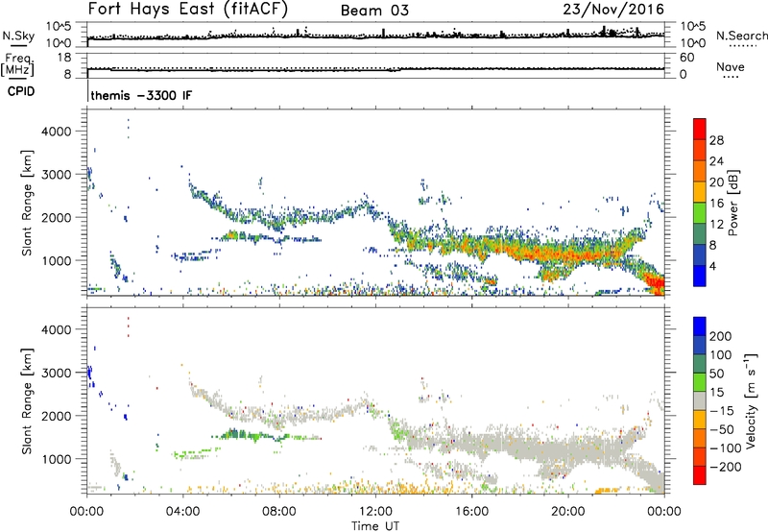The height and width of the screenshot is (532, 768).
Task: Click the 'Nave' legend label
Action: pyautogui.click(x=731, y=67)
